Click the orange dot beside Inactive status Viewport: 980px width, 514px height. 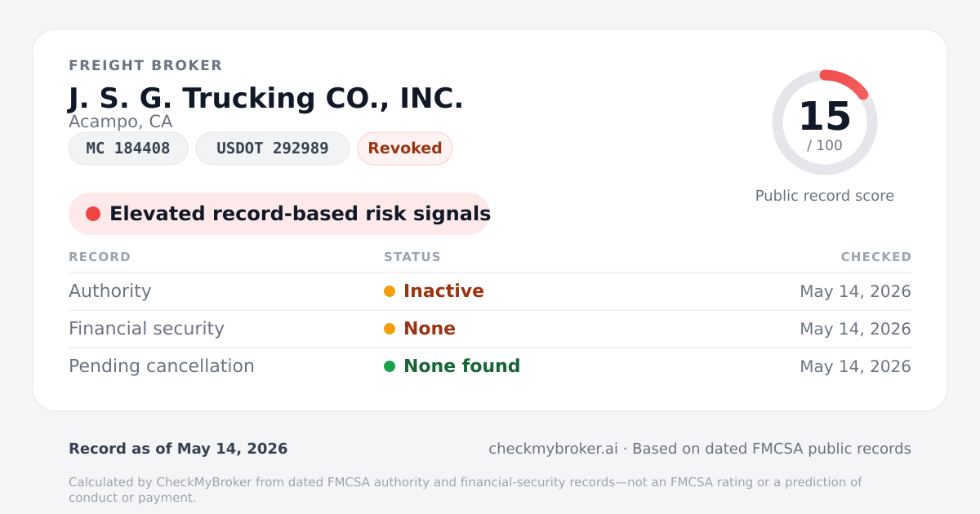click(390, 291)
